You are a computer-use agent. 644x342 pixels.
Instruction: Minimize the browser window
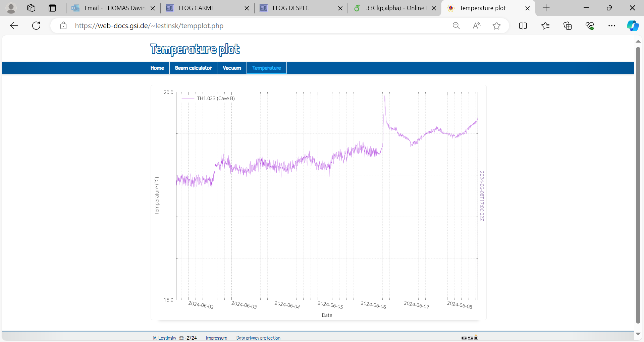click(x=586, y=8)
